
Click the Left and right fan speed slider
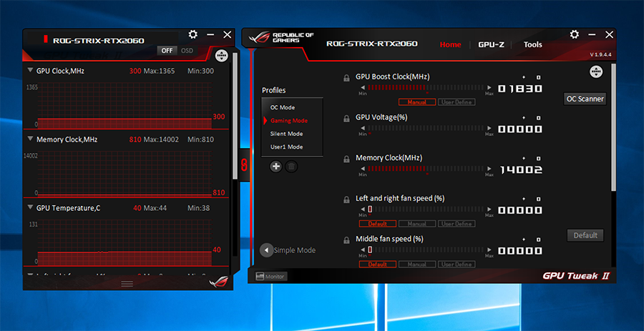pyautogui.click(x=426, y=209)
